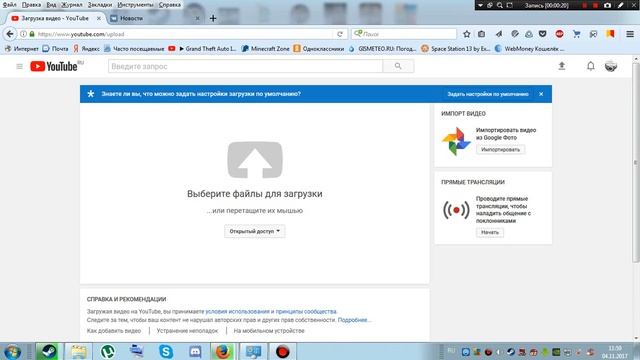Click the Pocket icon in Firefox toolbar

(542, 34)
